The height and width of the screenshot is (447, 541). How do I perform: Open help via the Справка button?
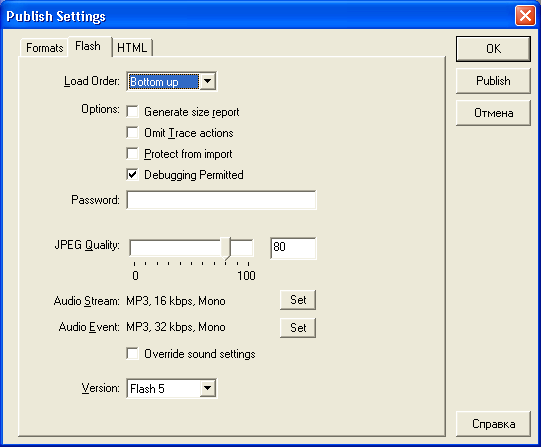click(x=493, y=424)
